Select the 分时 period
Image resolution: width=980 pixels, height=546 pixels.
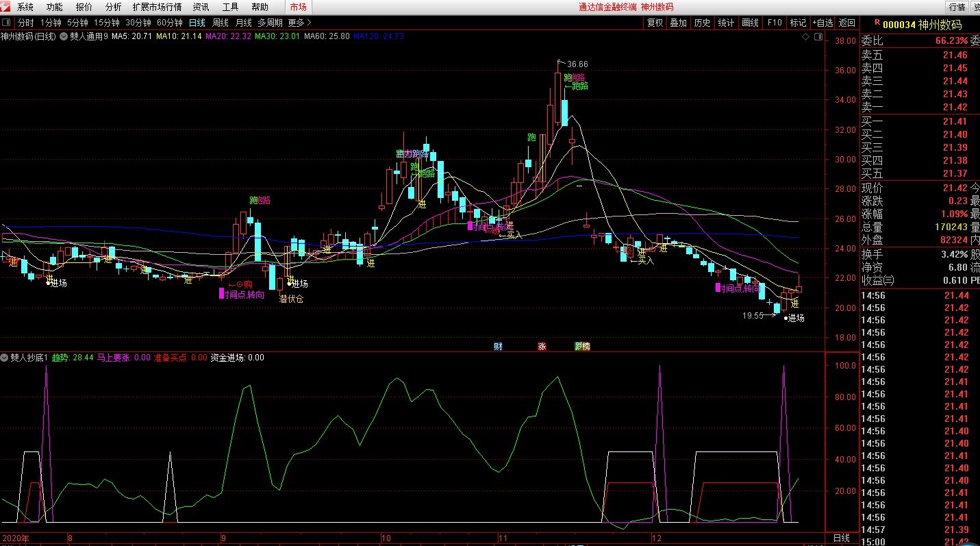26,23
